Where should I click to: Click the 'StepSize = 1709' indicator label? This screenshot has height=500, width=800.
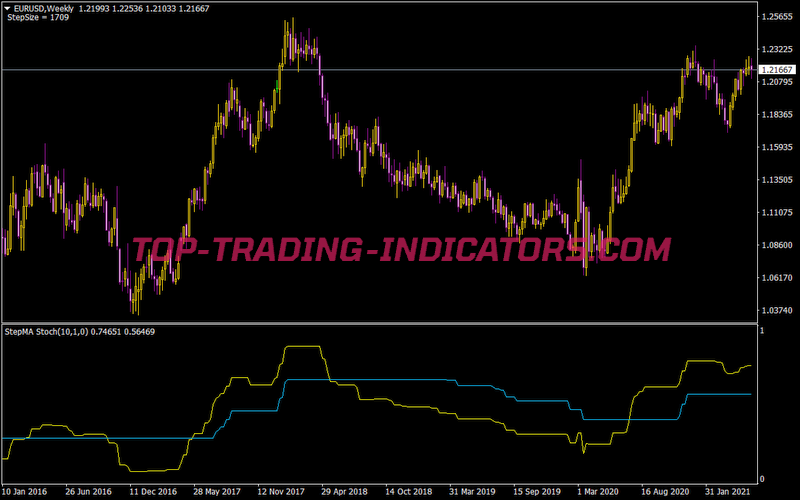click(x=38, y=17)
